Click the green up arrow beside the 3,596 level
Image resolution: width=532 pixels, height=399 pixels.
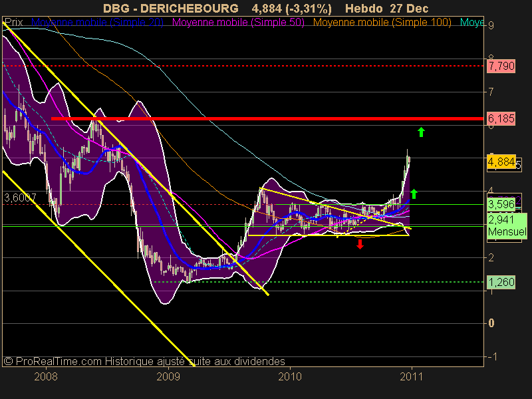click(414, 194)
